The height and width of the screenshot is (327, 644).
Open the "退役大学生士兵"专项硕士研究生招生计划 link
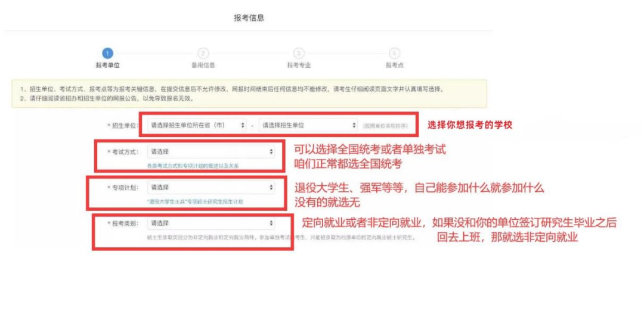[x=194, y=202]
